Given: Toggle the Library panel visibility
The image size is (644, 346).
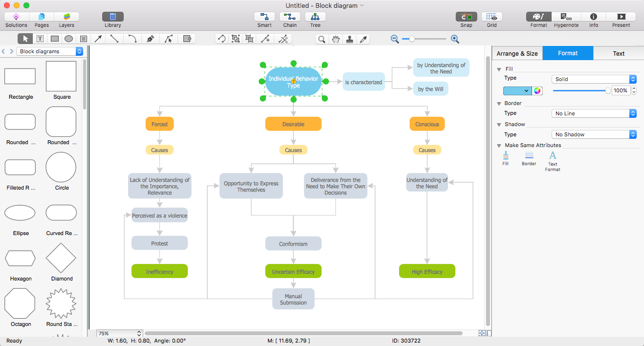Looking at the screenshot, I should [x=113, y=17].
